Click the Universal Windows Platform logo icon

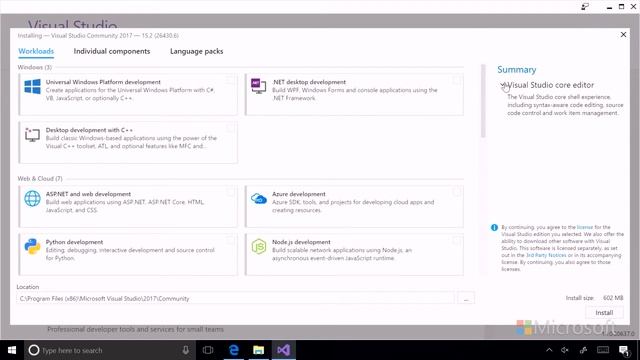point(32,87)
